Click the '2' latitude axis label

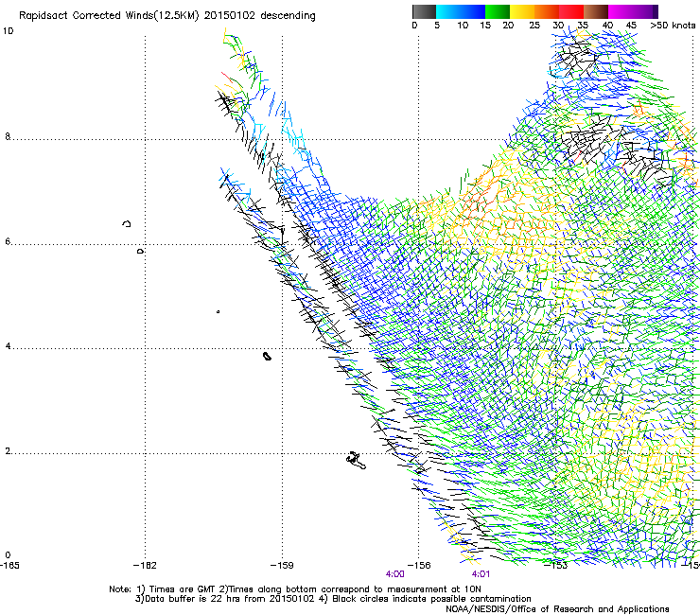(8, 451)
